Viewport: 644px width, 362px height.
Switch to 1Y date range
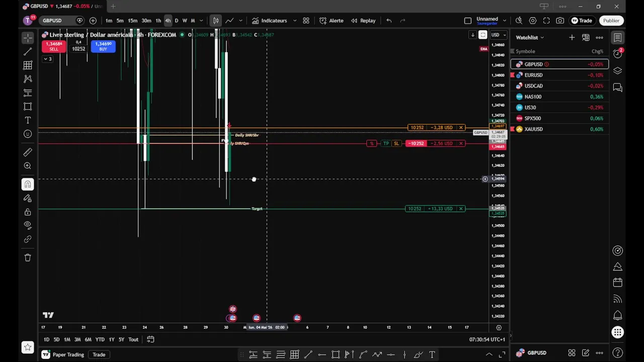click(x=112, y=339)
